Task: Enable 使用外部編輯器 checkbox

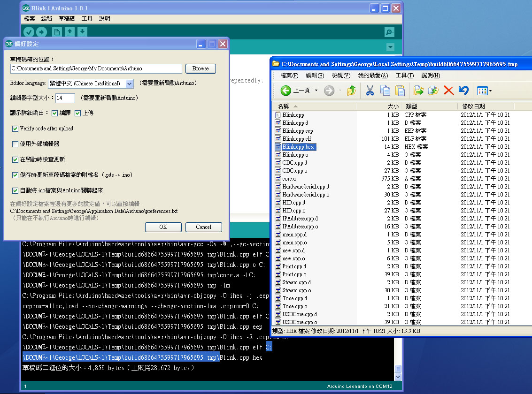Action: tap(15, 144)
